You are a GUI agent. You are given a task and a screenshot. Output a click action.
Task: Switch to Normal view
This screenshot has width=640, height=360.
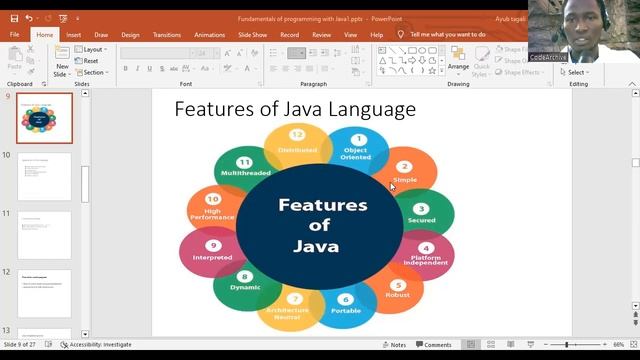[x=471, y=344]
